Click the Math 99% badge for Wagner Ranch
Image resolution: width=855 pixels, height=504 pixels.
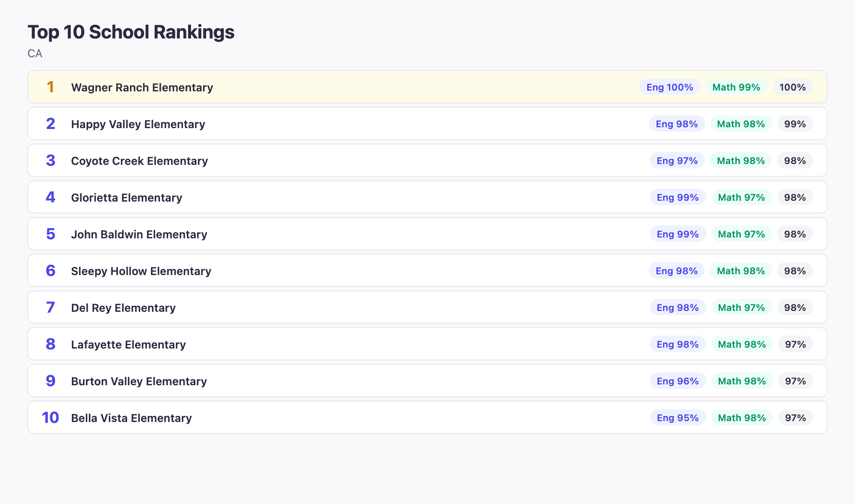click(737, 87)
